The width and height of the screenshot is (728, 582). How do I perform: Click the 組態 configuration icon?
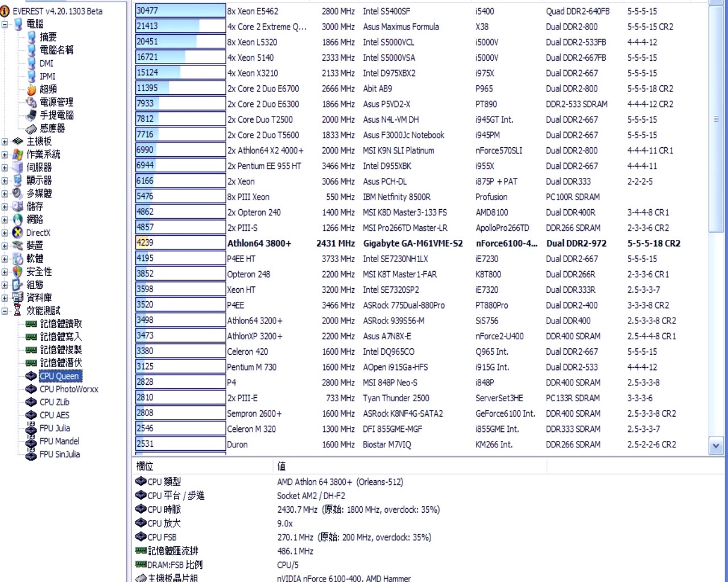[x=18, y=285]
